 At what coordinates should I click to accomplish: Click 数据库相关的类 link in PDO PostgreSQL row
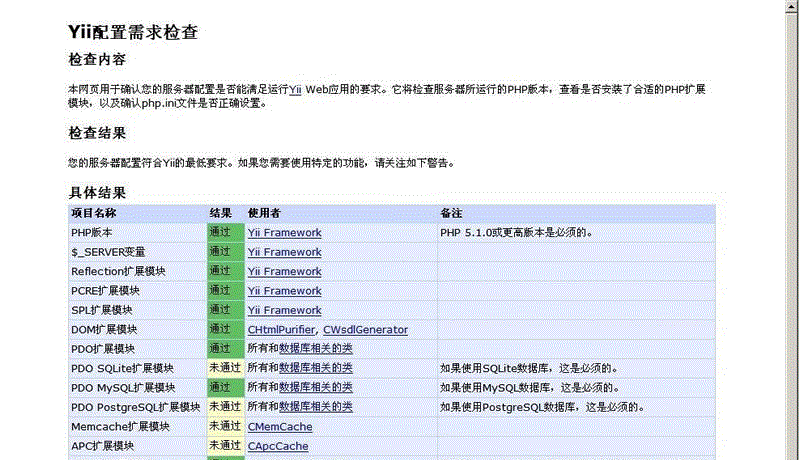click(x=315, y=407)
